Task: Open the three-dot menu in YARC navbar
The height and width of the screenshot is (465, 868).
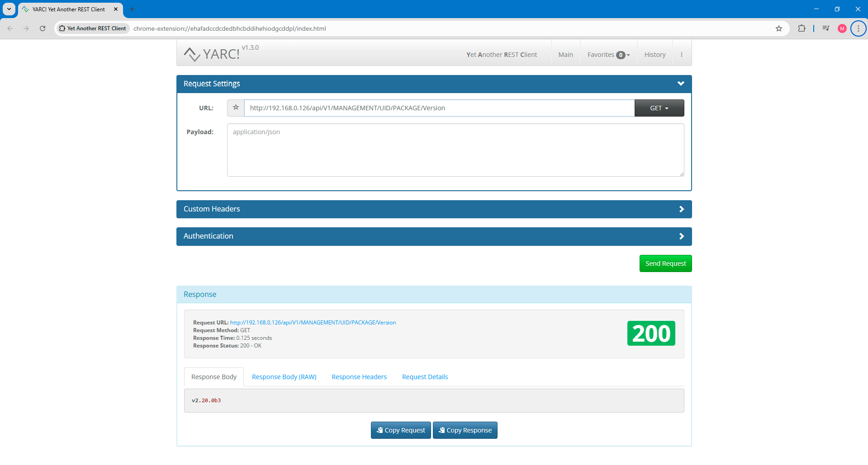Action: tap(681, 55)
